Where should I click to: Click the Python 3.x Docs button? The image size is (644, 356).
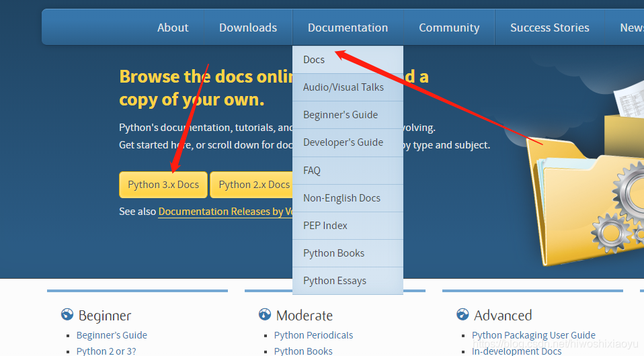pyautogui.click(x=163, y=185)
